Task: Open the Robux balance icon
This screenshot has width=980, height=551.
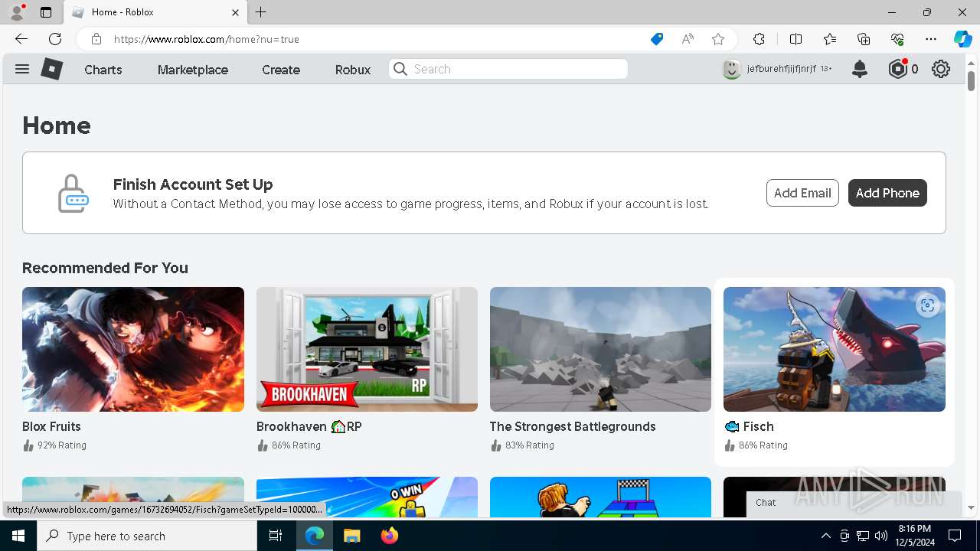Action: point(897,69)
